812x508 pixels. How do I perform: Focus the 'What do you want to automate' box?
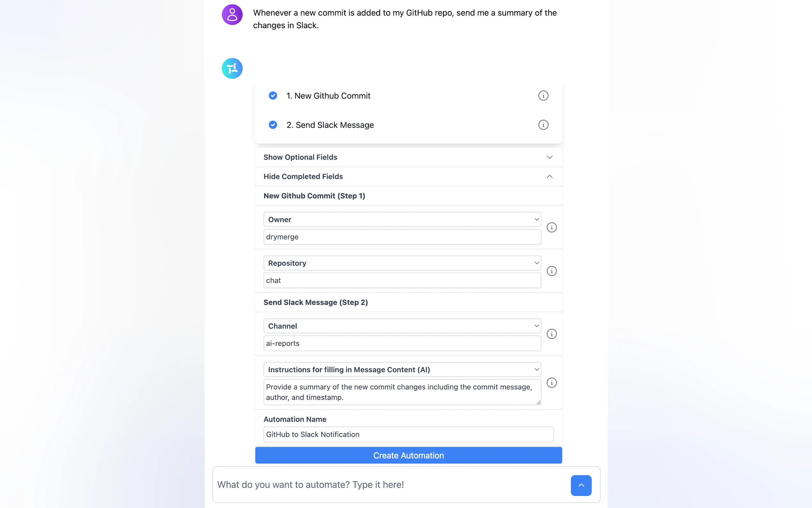pos(389,485)
